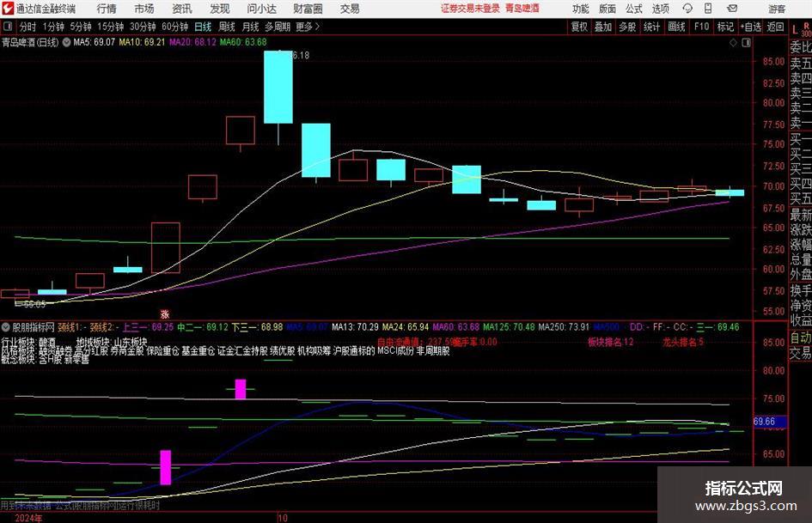Screen dimensions: 812x523
Task: Click the red 涨 marker below chart
Action: pyautogui.click(x=165, y=313)
